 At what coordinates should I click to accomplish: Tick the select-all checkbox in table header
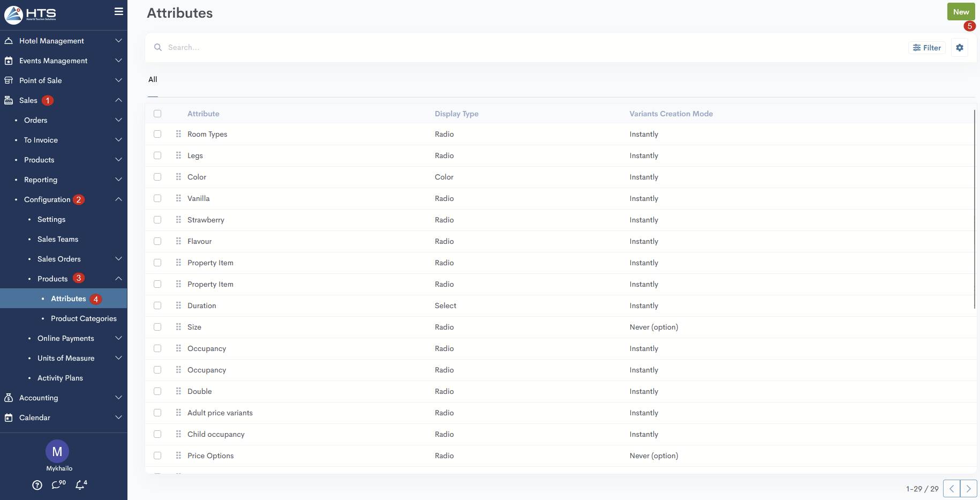point(157,114)
